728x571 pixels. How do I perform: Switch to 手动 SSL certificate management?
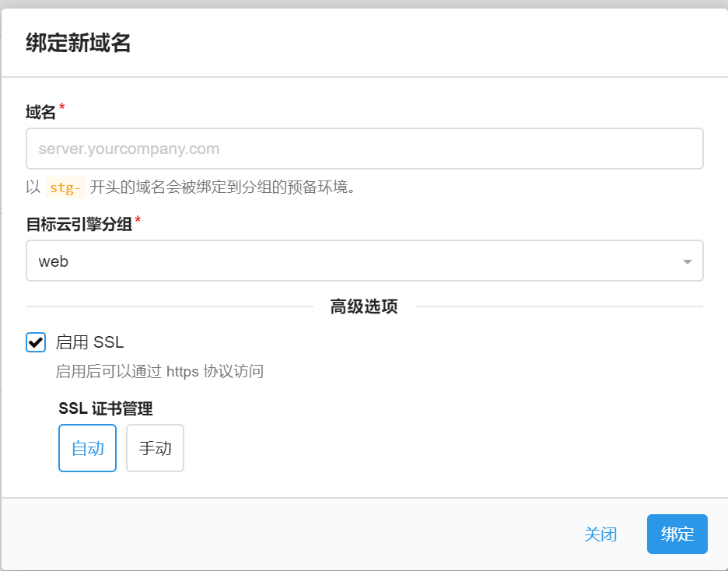point(155,448)
